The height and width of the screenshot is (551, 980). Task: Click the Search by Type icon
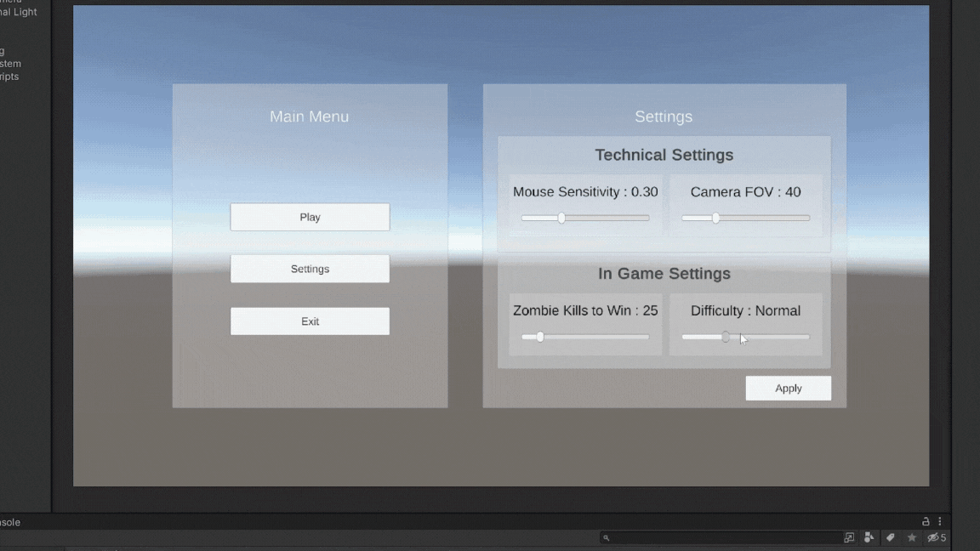869,537
